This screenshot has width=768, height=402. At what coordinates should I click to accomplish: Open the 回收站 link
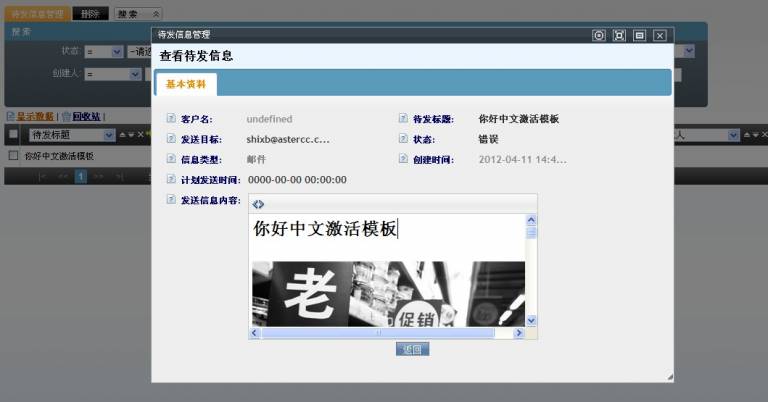(x=88, y=116)
